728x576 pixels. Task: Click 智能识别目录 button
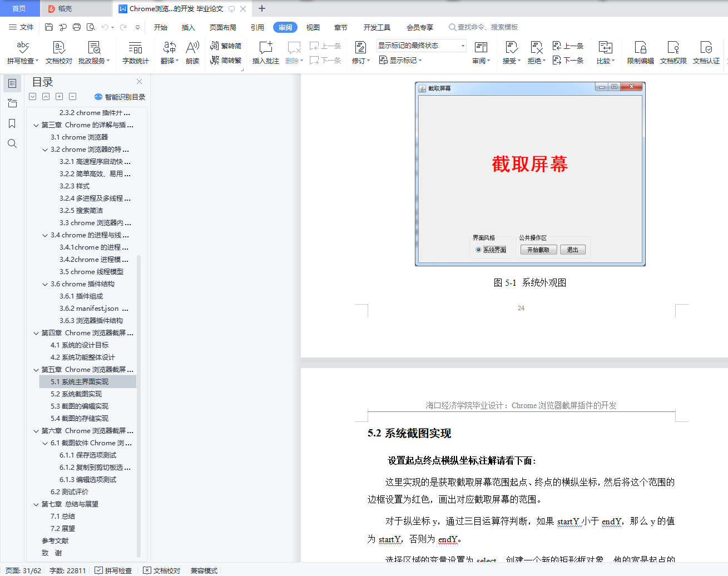point(120,97)
